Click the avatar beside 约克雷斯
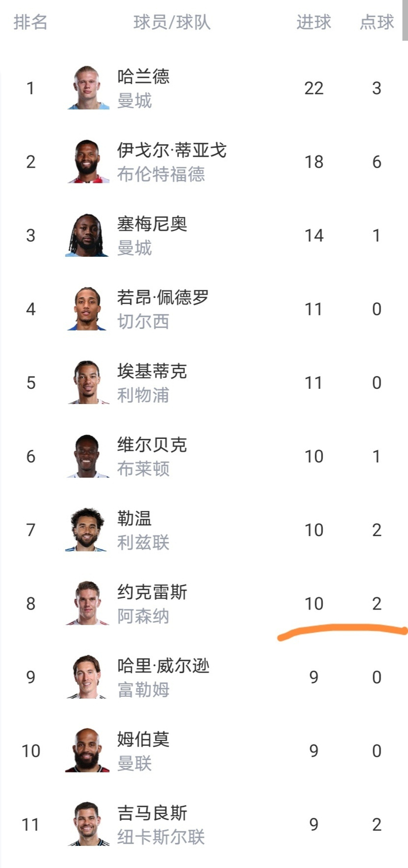 point(87,603)
